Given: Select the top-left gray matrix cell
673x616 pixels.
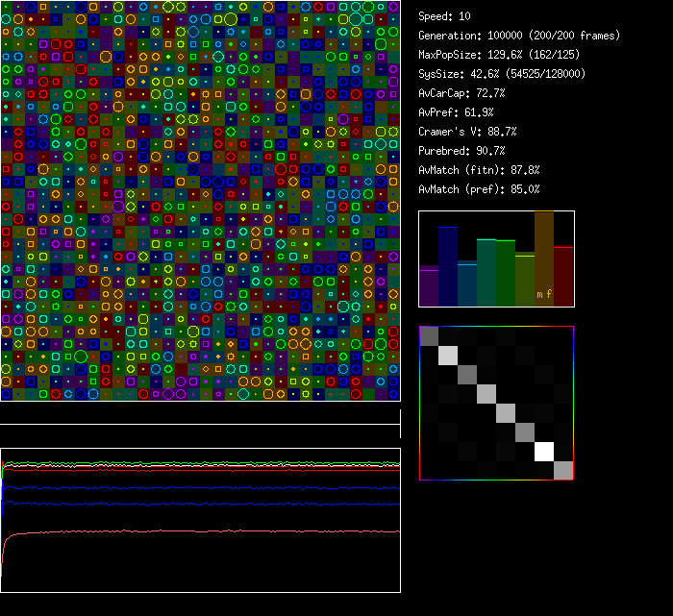Looking at the screenshot, I should 429,335.
